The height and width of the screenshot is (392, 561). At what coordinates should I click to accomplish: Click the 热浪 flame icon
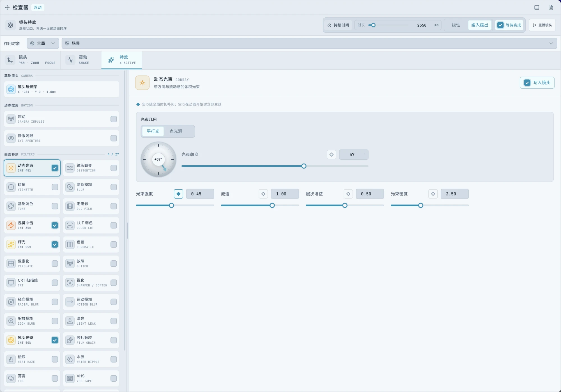point(11,359)
